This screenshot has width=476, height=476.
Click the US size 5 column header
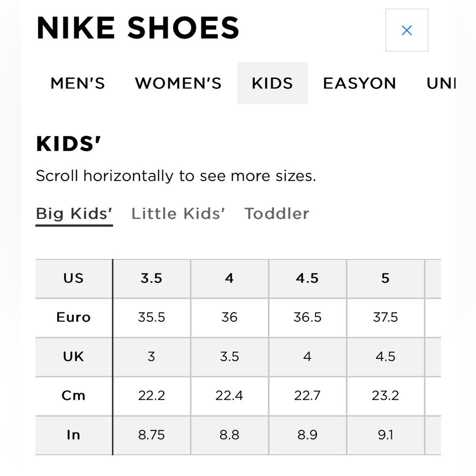coord(386,278)
